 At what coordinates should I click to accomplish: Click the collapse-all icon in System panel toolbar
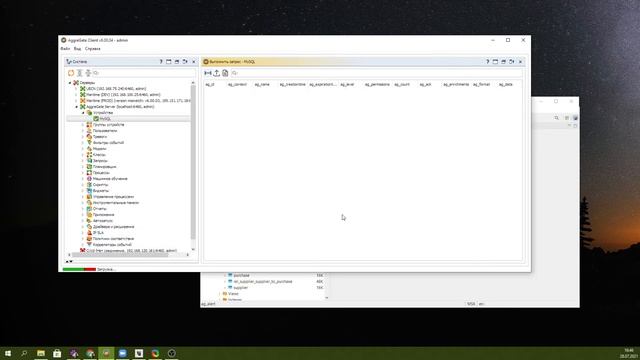[88, 73]
